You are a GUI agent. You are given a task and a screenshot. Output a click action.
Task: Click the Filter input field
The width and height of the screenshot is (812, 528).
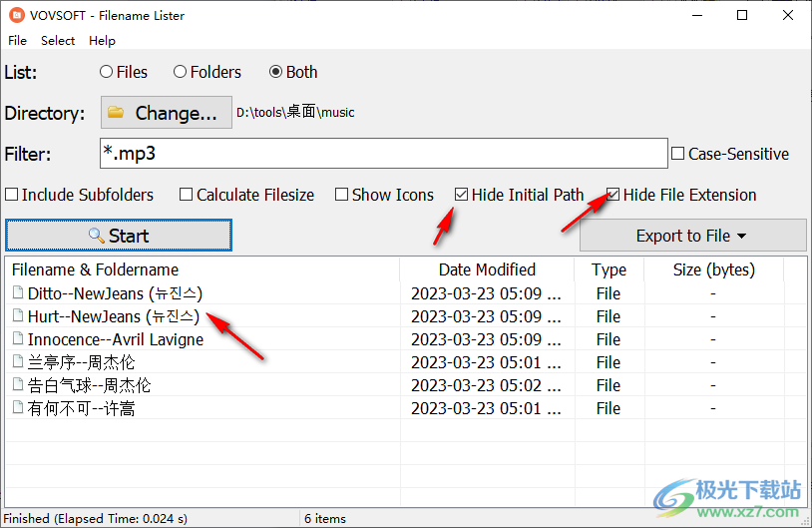coord(384,154)
